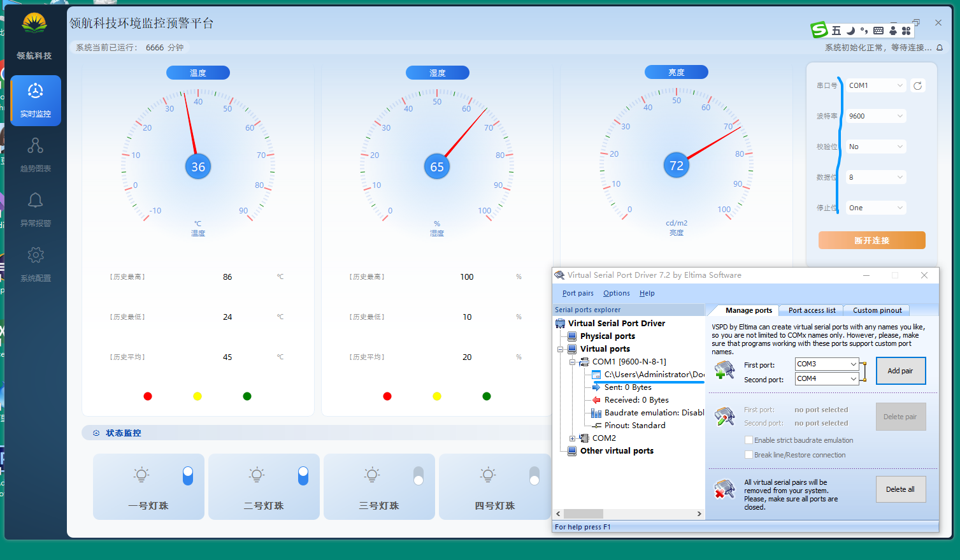Open the Help menu
960x560 pixels.
[x=647, y=293]
